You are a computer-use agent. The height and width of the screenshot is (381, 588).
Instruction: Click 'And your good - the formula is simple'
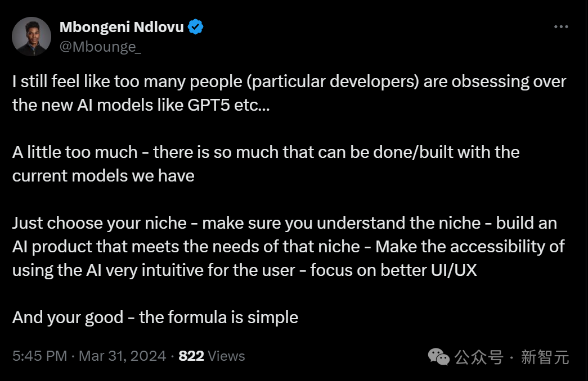click(155, 317)
